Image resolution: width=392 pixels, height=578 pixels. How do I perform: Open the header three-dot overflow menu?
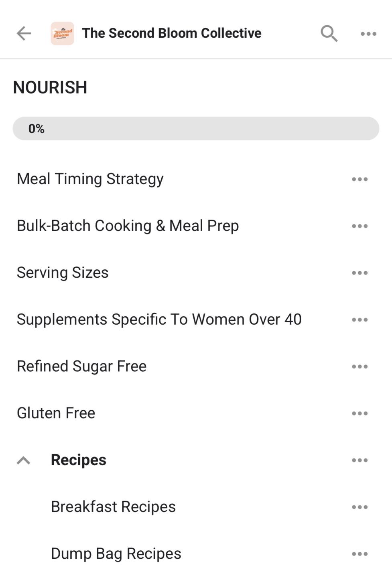pyautogui.click(x=368, y=34)
